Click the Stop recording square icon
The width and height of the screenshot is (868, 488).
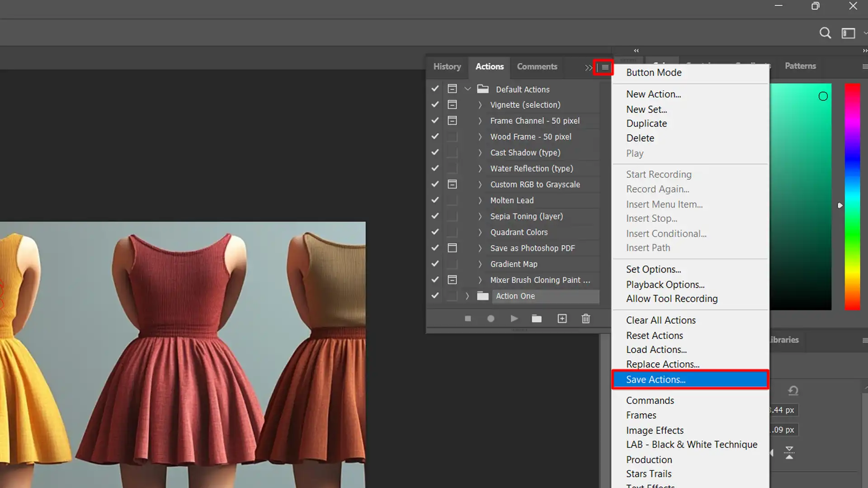point(468,319)
